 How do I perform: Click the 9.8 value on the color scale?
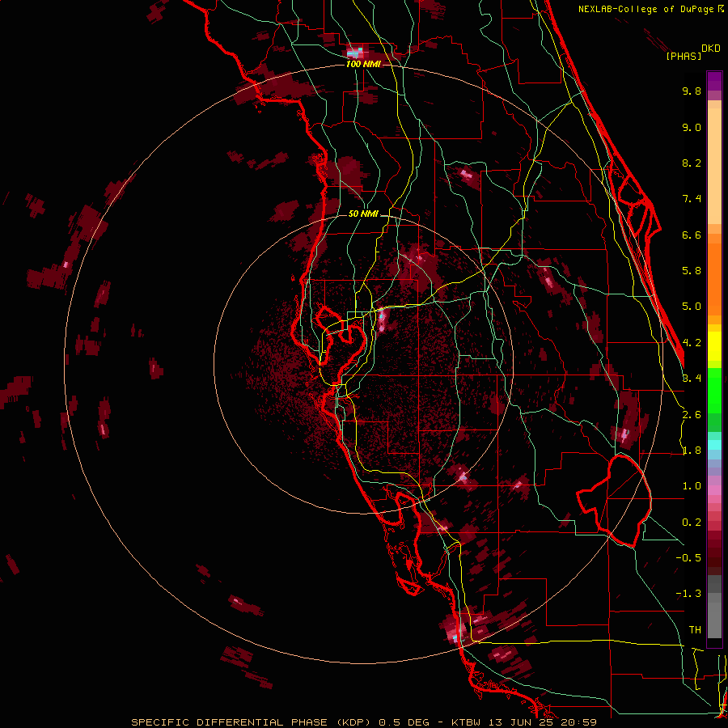tap(692, 91)
